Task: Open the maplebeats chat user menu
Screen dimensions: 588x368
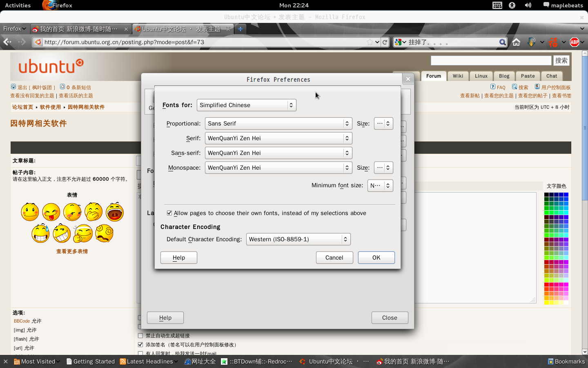Action: 563,5
